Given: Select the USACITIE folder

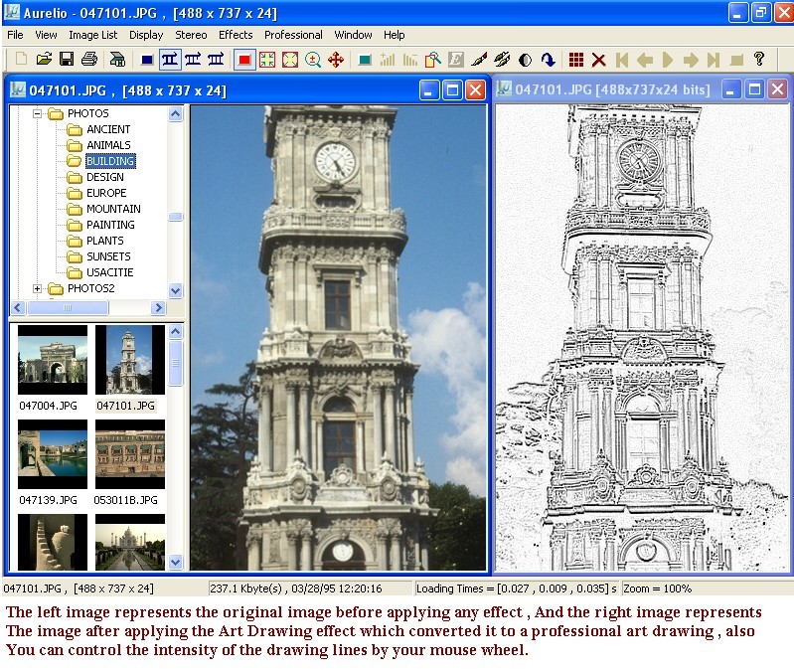Looking at the screenshot, I should [x=110, y=272].
